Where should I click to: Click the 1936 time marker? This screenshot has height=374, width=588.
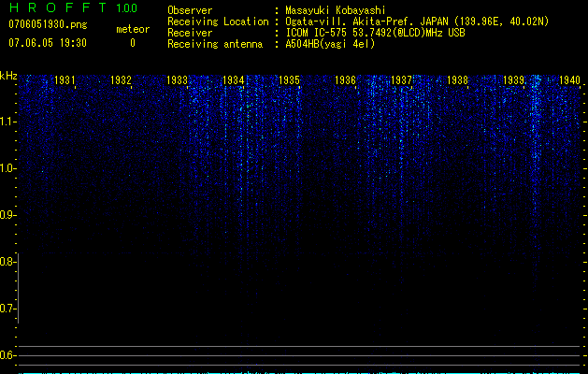[345, 79]
